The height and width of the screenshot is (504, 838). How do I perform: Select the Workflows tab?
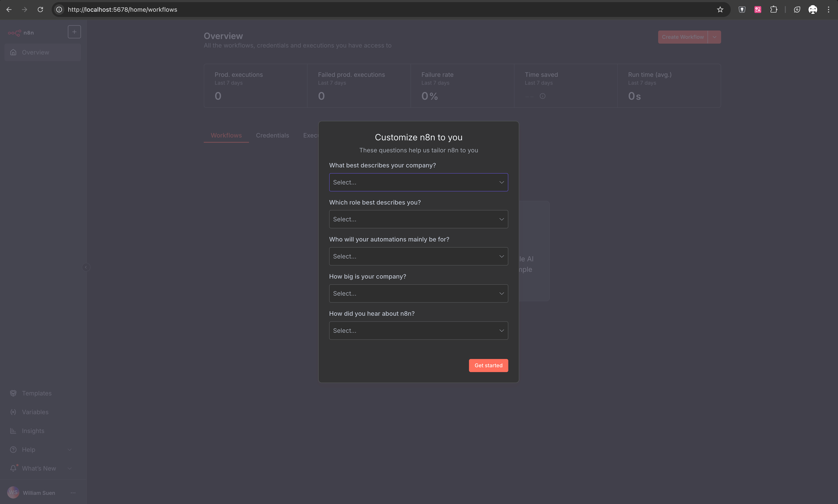tap(226, 136)
